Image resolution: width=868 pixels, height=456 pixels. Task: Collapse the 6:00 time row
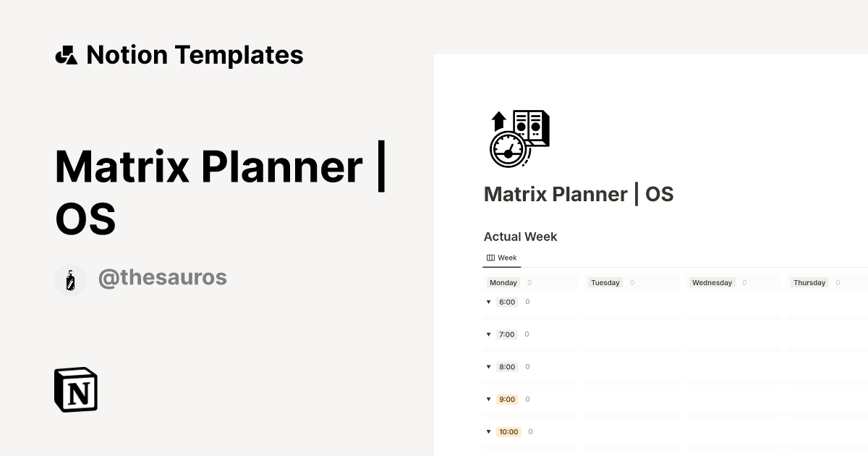click(489, 302)
